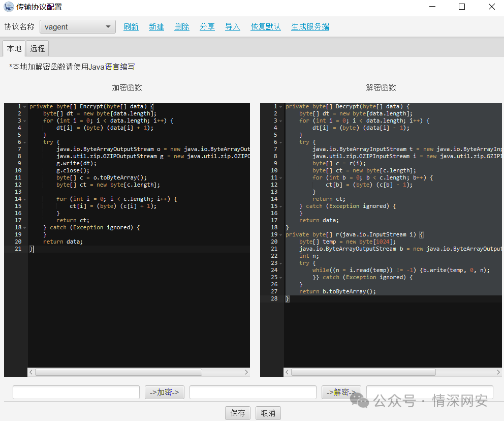504x421 pixels.
Task: Click the 分享 link
Action: coord(207,27)
